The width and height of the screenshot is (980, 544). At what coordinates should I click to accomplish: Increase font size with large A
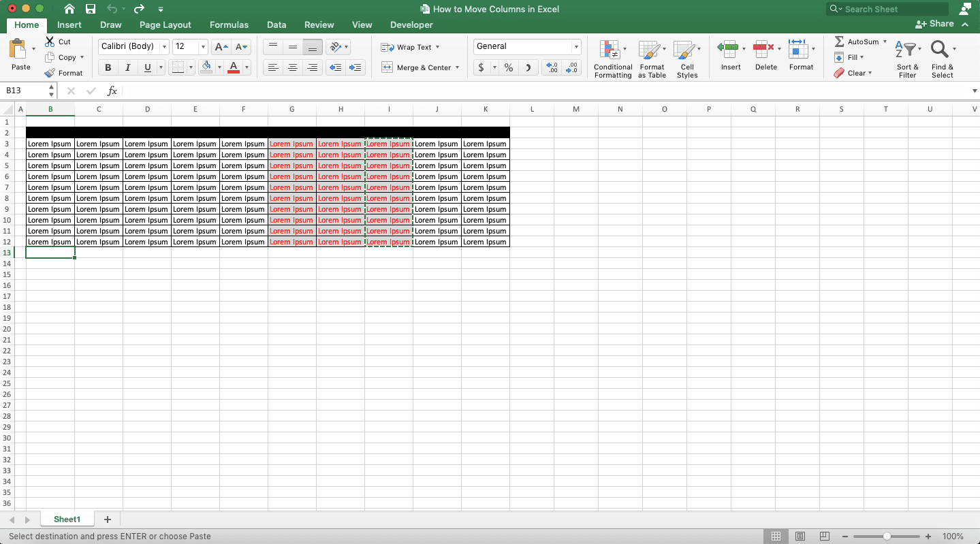[221, 47]
